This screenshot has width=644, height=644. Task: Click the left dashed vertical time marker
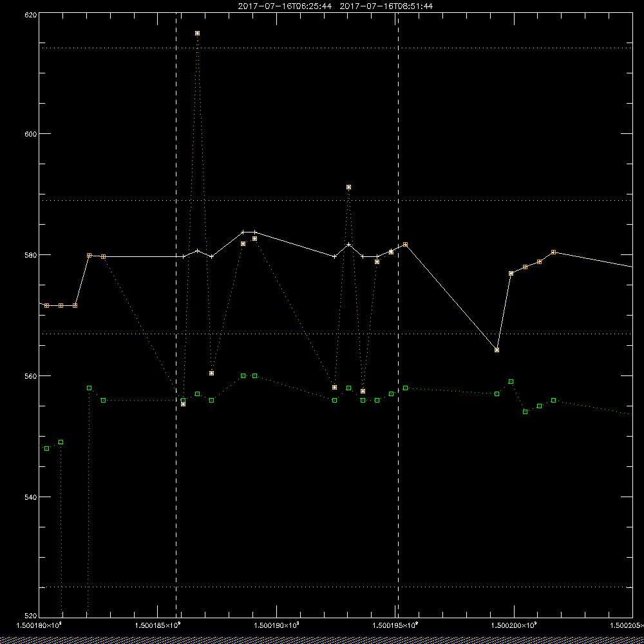coord(176,315)
